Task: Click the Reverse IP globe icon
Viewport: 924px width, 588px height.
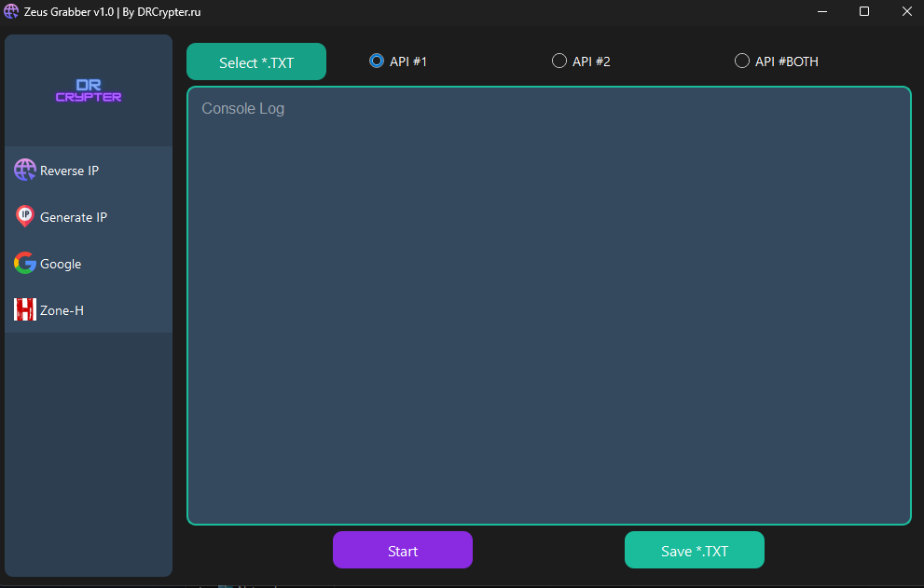Action: point(24,170)
